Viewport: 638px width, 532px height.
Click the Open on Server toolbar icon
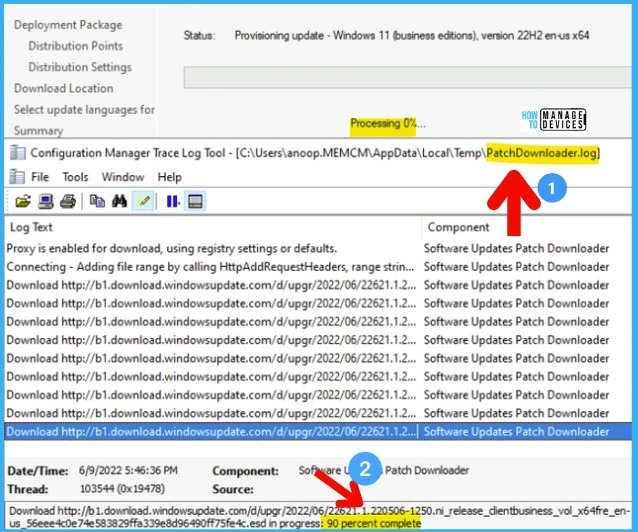[x=46, y=201]
